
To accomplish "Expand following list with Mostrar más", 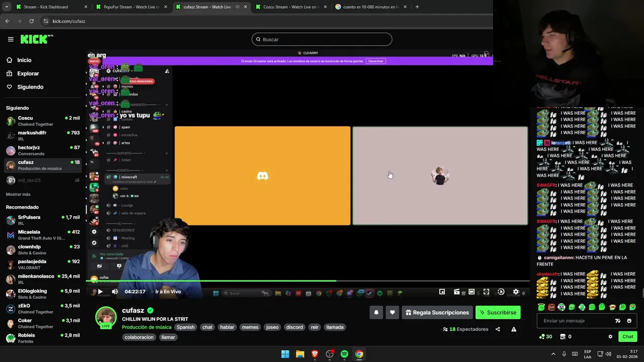I will (18, 194).
